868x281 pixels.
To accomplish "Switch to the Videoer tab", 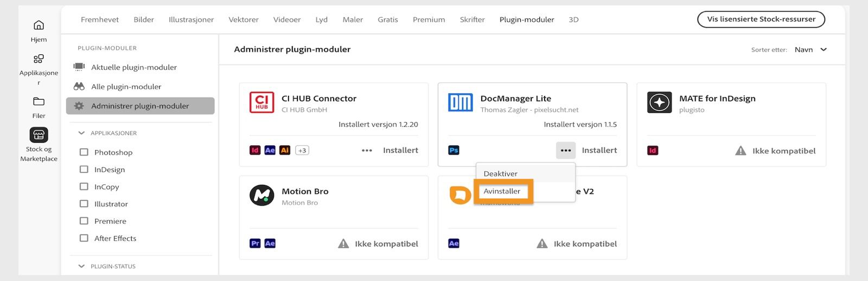I will click(287, 20).
